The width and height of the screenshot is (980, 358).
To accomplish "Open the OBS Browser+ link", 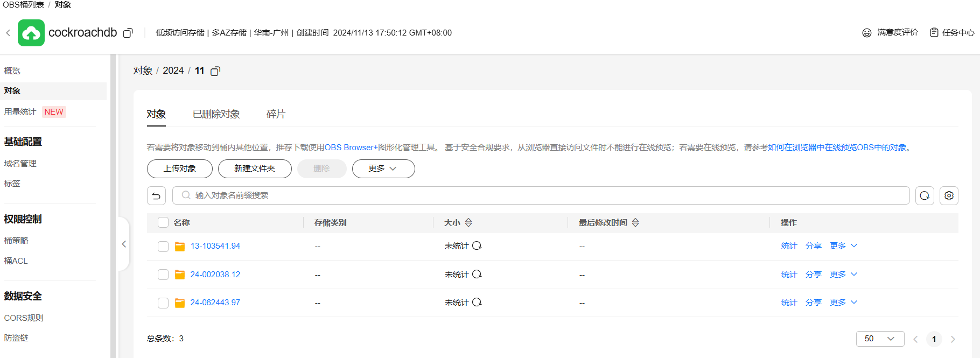I will (351, 148).
